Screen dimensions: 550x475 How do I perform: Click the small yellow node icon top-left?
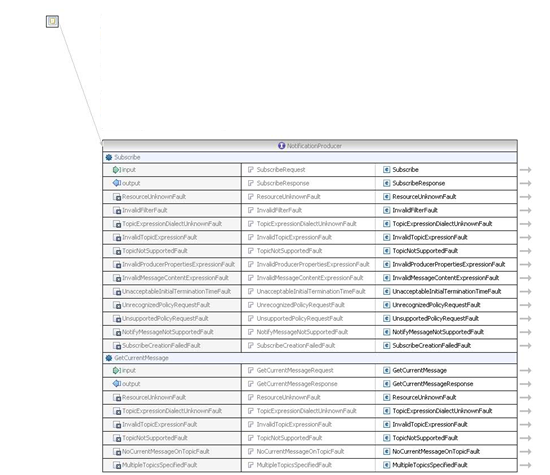[x=52, y=21]
